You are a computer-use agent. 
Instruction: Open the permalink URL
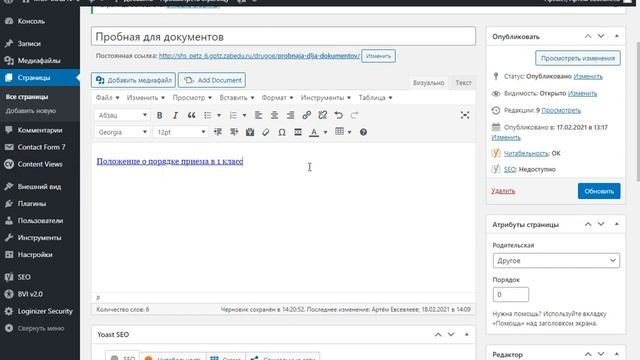(x=259, y=56)
